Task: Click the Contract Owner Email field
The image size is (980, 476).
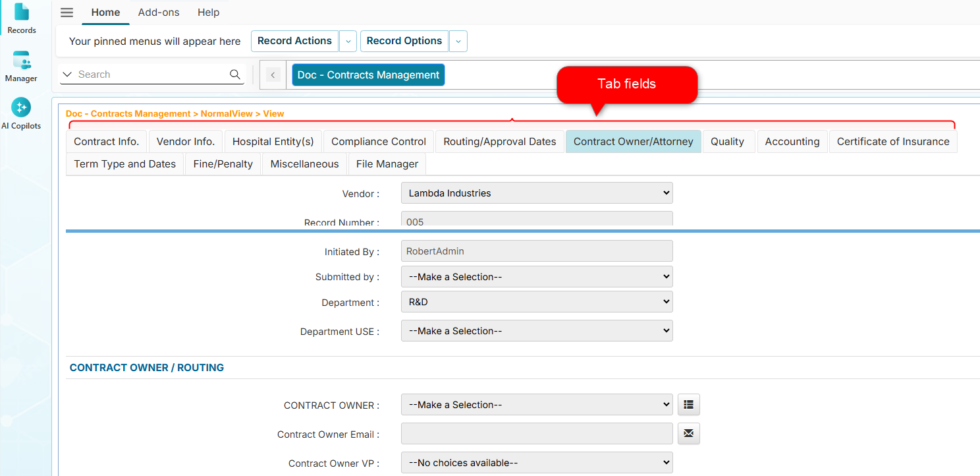Action: [537, 434]
